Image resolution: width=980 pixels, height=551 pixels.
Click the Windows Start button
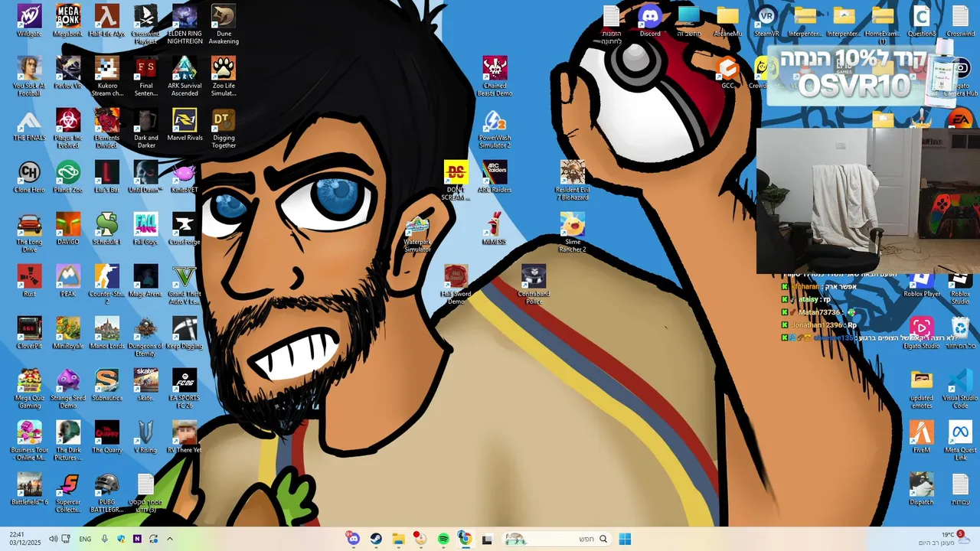click(x=625, y=539)
